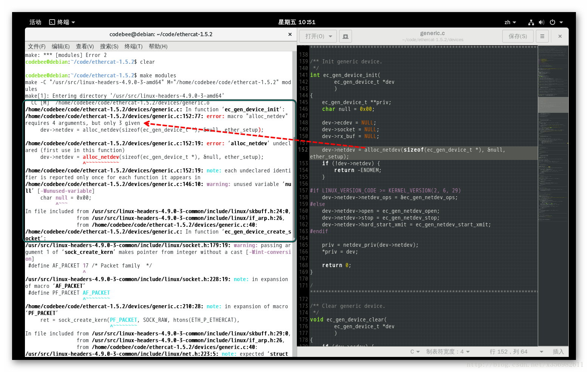The image size is (588, 372).
Task: Click terminal title codebee@debian: ~/code/ethercat-1.5.2
Action: (161, 34)
